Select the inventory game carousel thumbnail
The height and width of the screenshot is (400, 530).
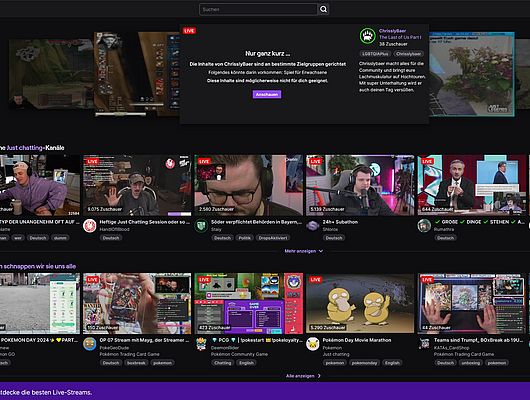coord(137,74)
